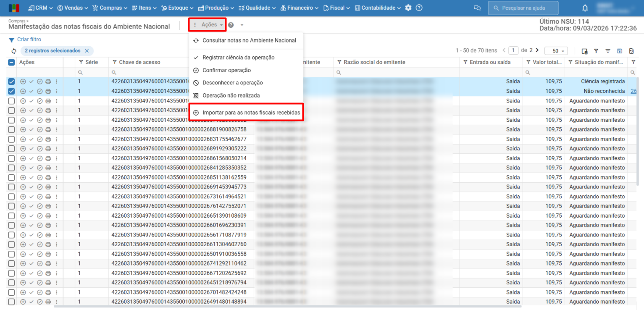The height and width of the screenshot is (310, 644).
Task: Check the box for key ending 26831755462677
Action: point(11,139)
